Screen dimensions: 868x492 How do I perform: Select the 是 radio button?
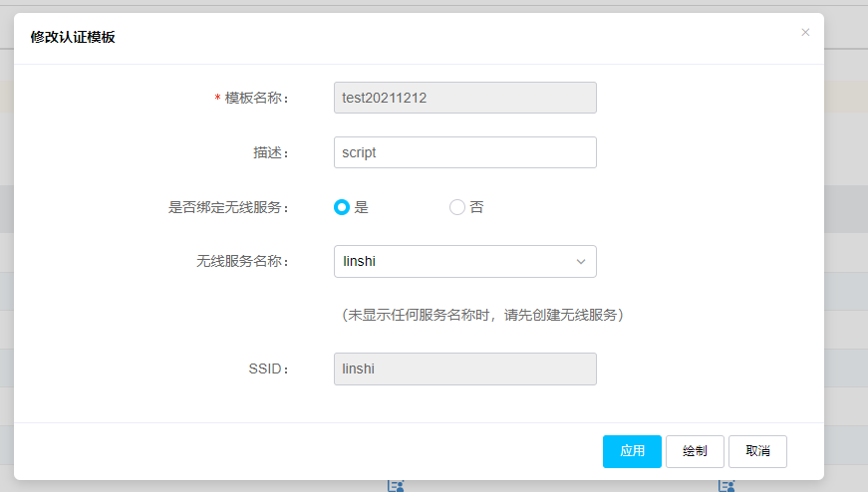point(342,207)
